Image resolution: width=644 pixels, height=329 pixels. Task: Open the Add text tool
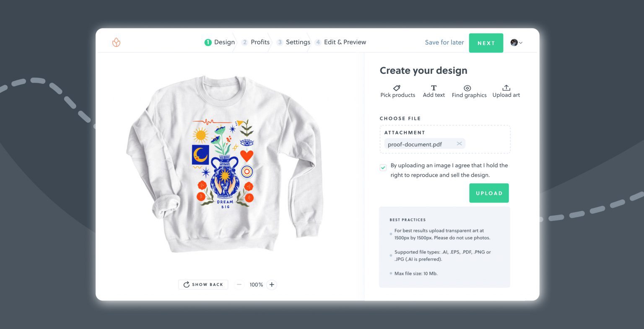[x=434, y=91]
